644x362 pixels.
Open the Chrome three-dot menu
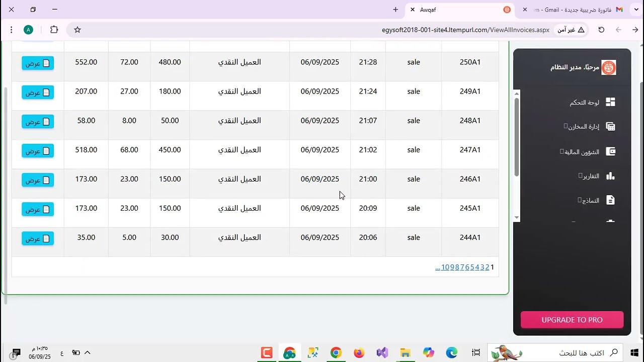pos(11,30)
